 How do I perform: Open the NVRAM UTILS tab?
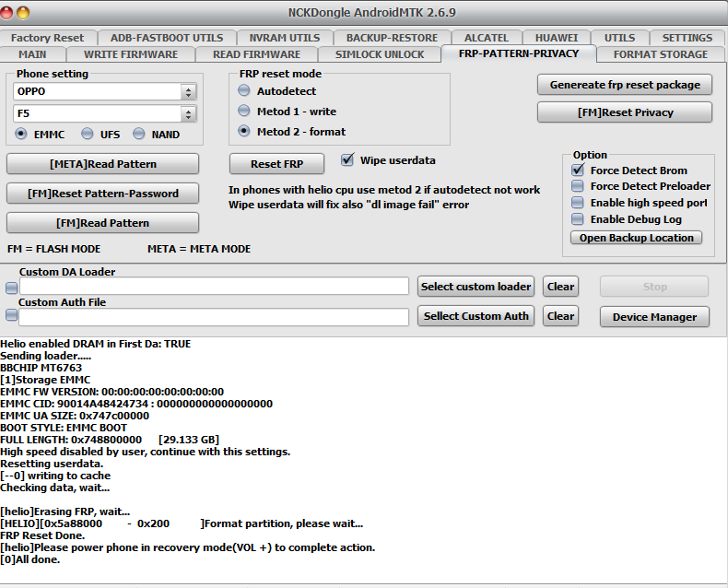(x=285, y=38)
